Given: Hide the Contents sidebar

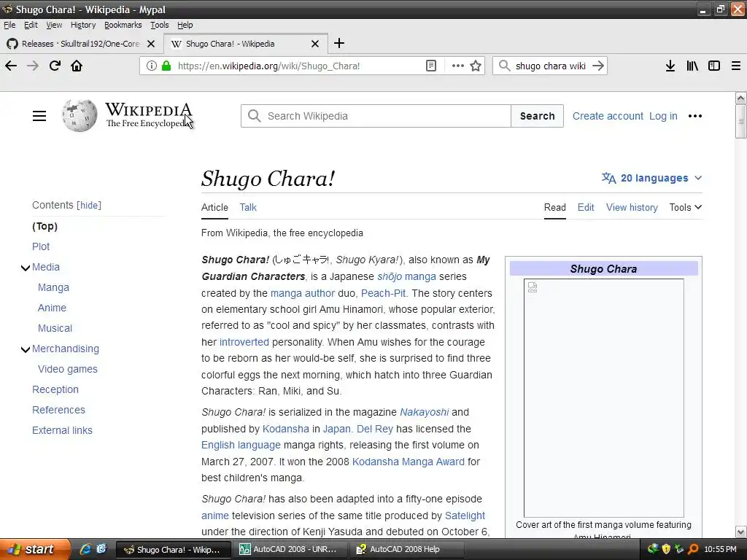Looking at the screenshot, I should tap(89, 205).
